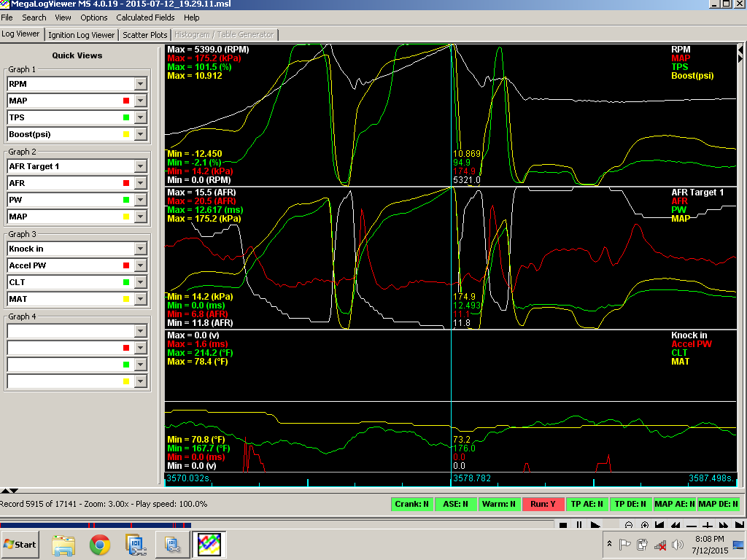This screenshot has height=560, width=747.
Task: Zoom out the graph with the minus magnifier
Action: 629,525
